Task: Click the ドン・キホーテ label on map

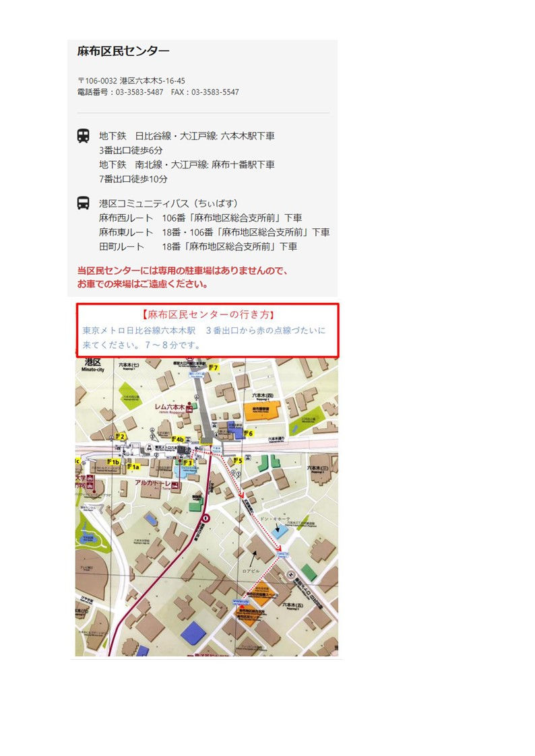Action: [275, 518]
